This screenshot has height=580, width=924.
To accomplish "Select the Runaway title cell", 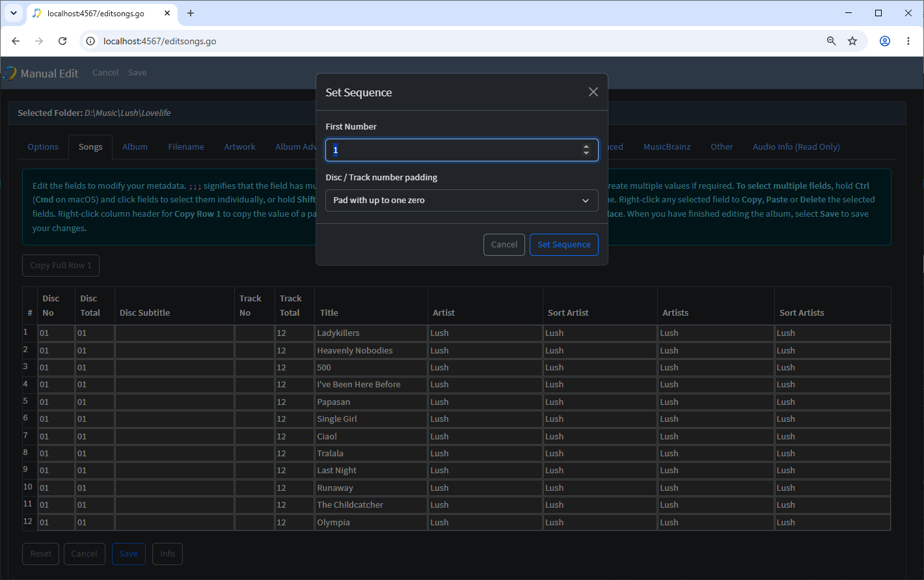I will [x=371, y=488].
